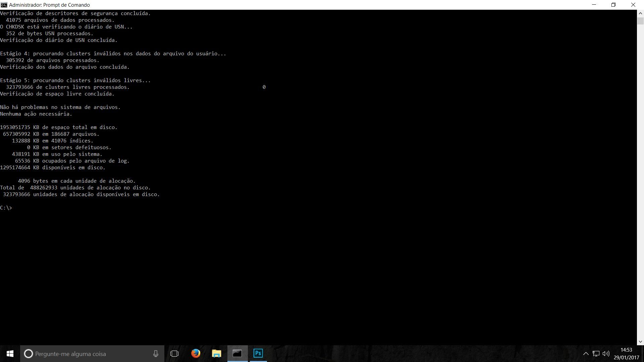Click the 'Estágio 4: procurando clusters' line
The height and width of the screenshot is (362, 644).
[113, 54]
